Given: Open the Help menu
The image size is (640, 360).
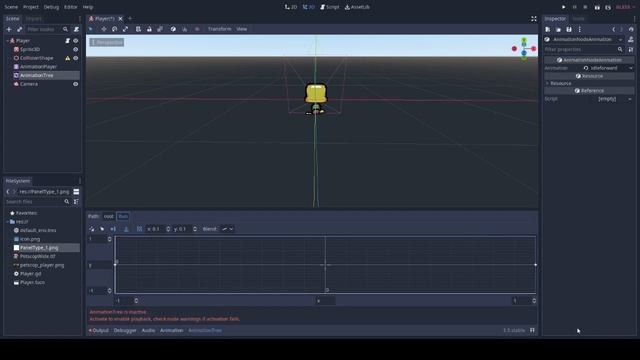Looking at the screenshot, I should 88,7.
